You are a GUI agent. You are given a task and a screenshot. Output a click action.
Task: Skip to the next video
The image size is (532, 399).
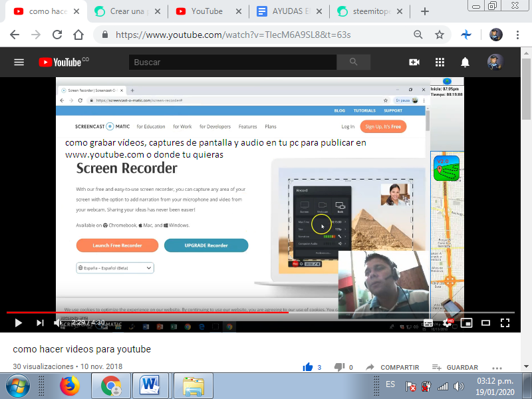click(x=40, y=323)
